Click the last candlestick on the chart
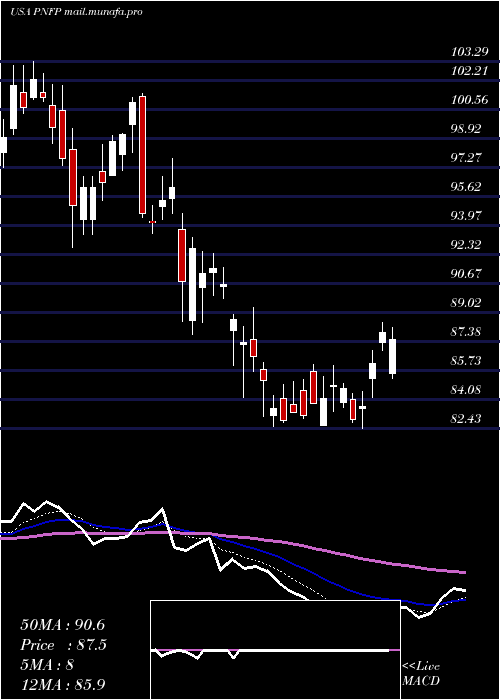The width and height of the screenshot is (500, 700). pos(392,354)
